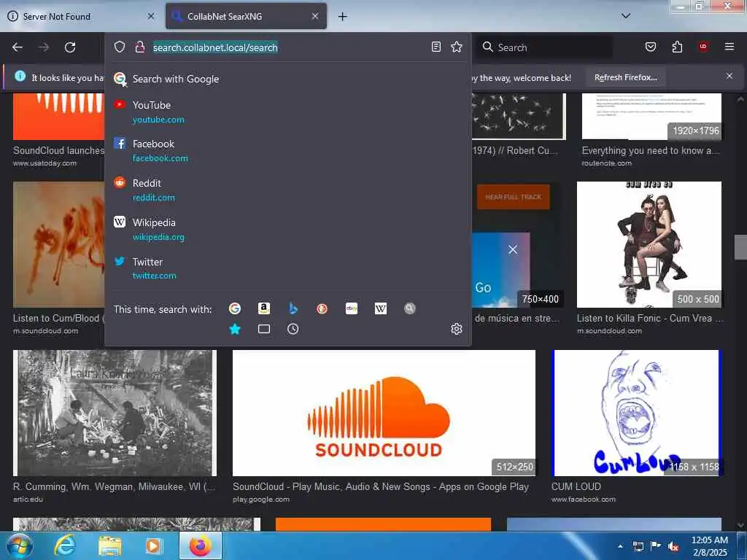Click the HEAR FULL TRACK button
747x560 pixels.
513,197
